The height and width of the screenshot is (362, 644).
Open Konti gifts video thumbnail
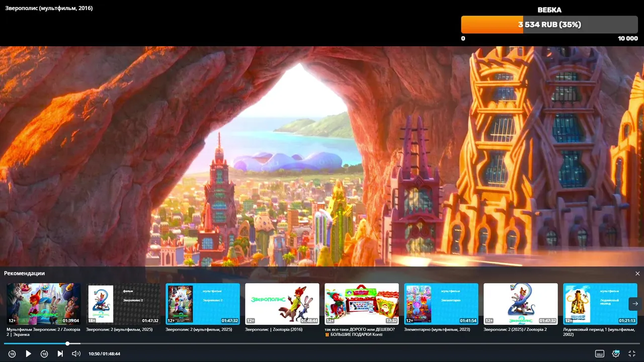362,304
